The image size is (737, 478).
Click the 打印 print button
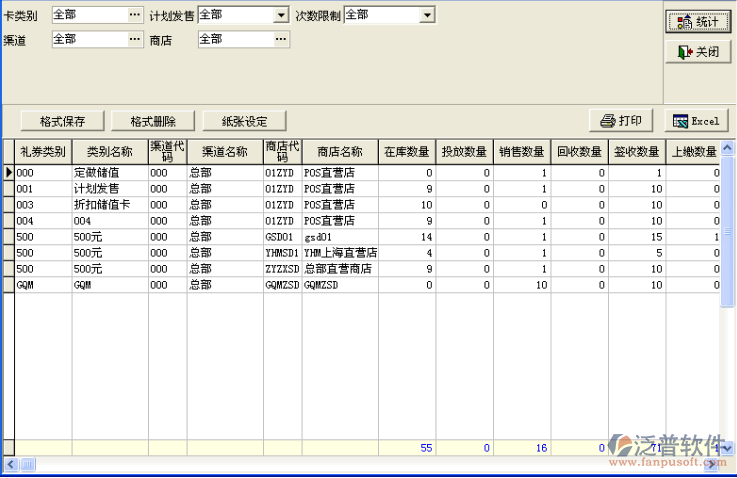[621, 121]
